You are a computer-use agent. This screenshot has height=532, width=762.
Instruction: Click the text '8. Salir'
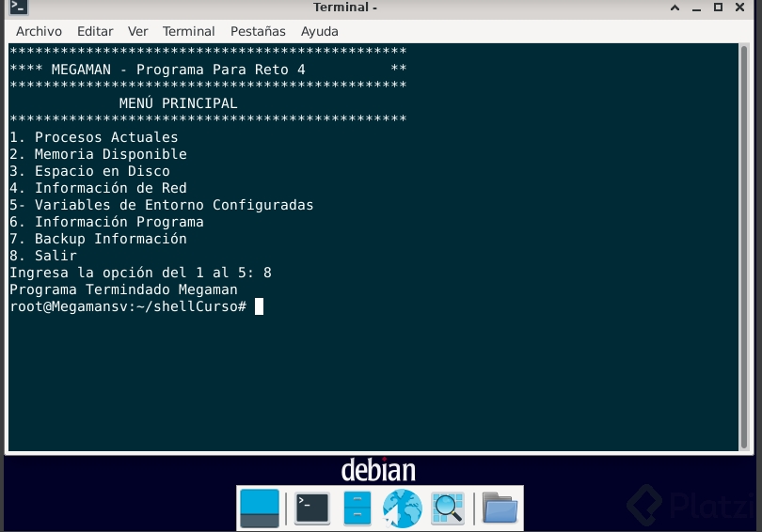[x=43, y=256]
